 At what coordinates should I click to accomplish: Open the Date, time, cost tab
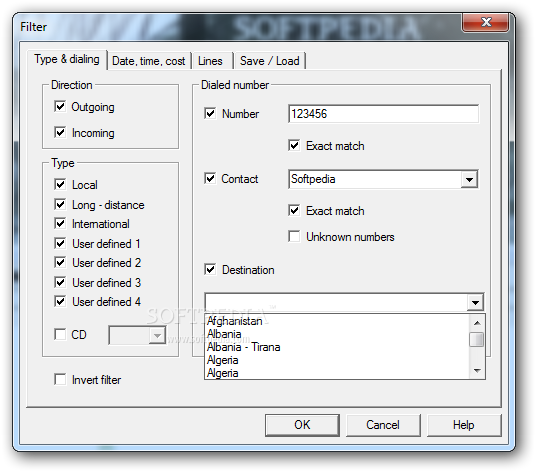(x=148, y=61)
